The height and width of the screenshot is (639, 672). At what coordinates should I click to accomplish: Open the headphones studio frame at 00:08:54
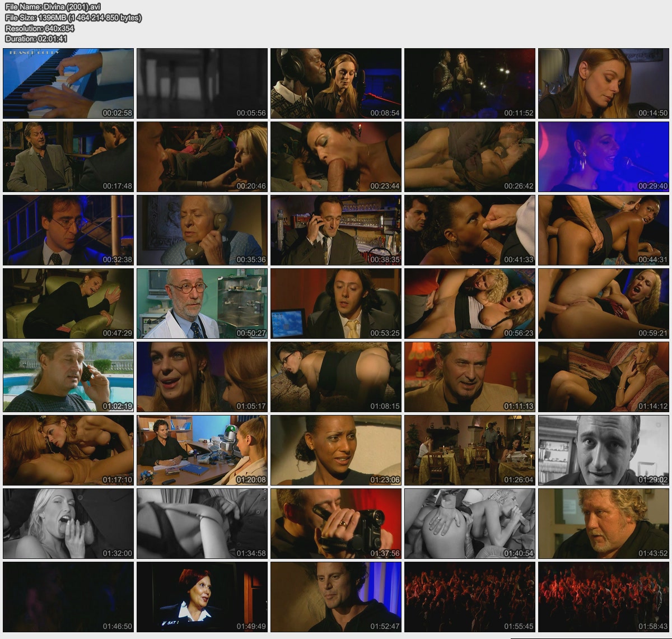click(336, 83)
